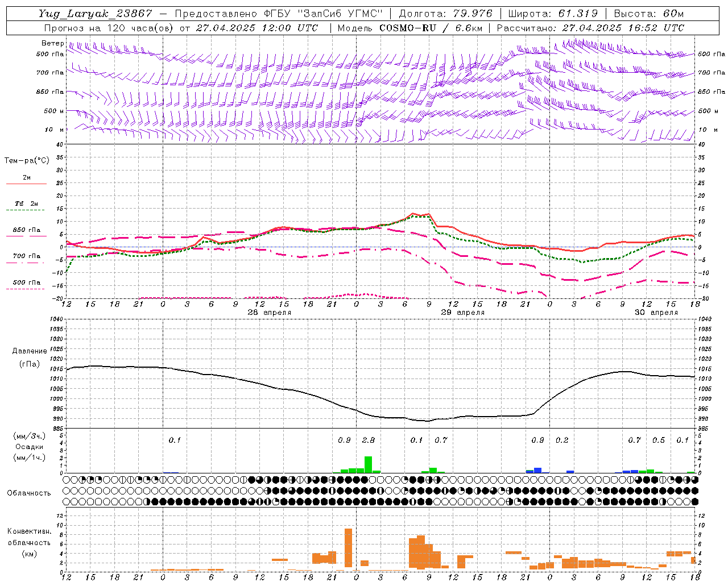Click the "2.8" precipitation total
This screenshot has height=582, width=728.
[x=369, y=440]
